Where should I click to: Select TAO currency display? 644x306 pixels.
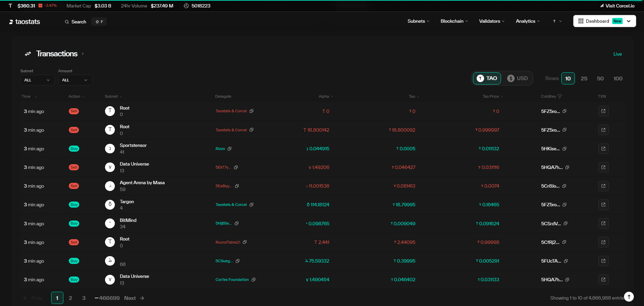click(x=487, y=78)
